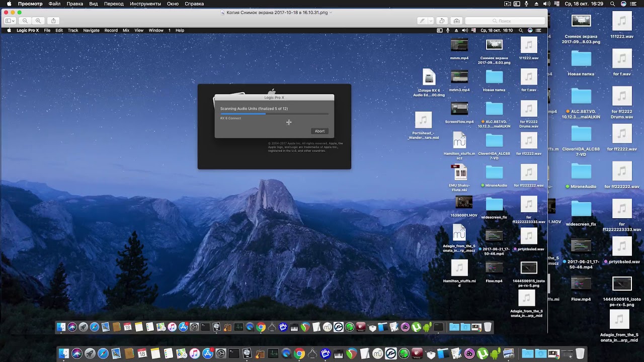Zoom in using Preview's toolbar plus magnifier
Screen dimensions: 644x362
pyautogui.click(x=38, y=21)
